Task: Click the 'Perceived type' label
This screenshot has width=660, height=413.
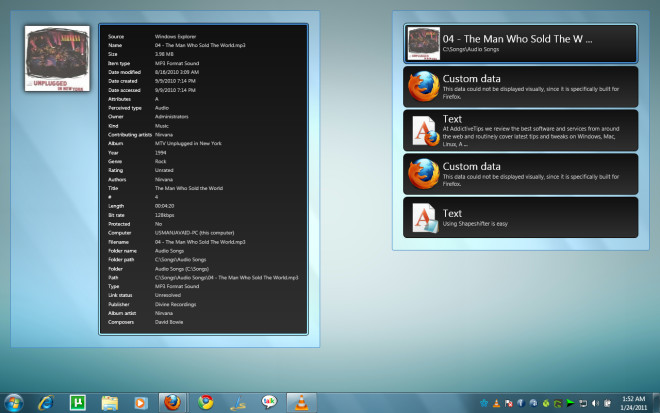Action: 125,108
